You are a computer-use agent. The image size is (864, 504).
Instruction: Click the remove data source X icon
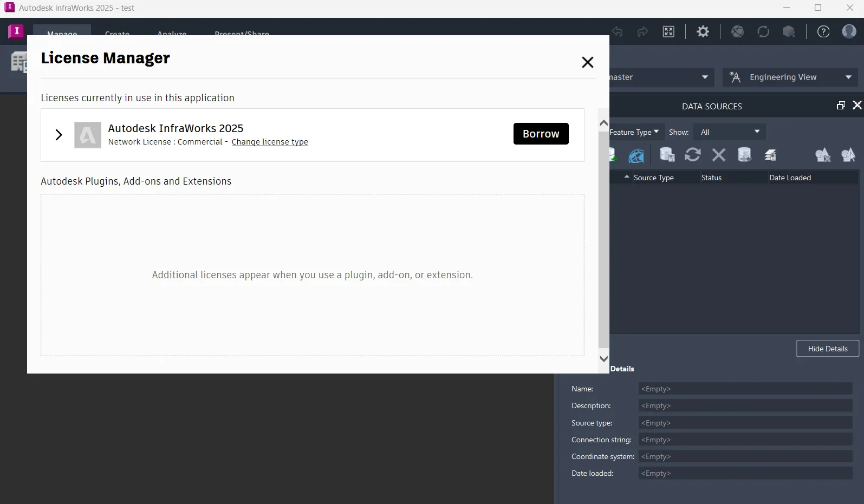click(x=719, y=155)
